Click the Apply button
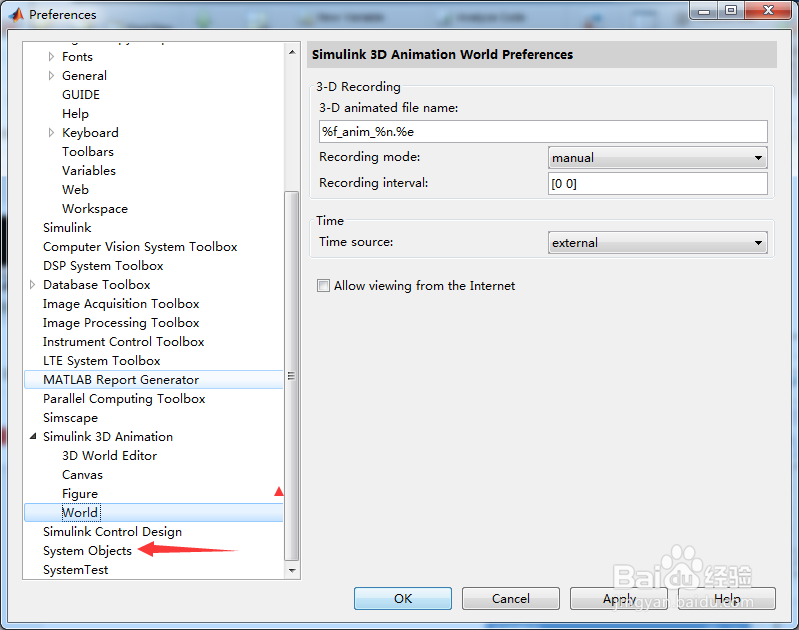Image resolution: width=799 pixels, height=630 pixels. (619, 598)
